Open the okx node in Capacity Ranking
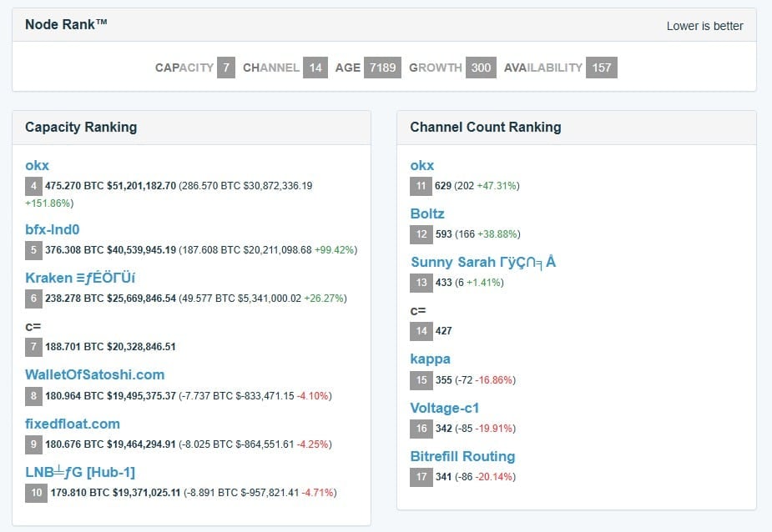 [x=37, y=165]
